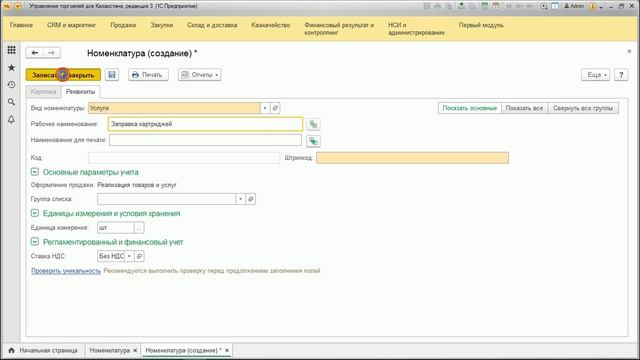Open the Отчеты dropdown button

200,75
